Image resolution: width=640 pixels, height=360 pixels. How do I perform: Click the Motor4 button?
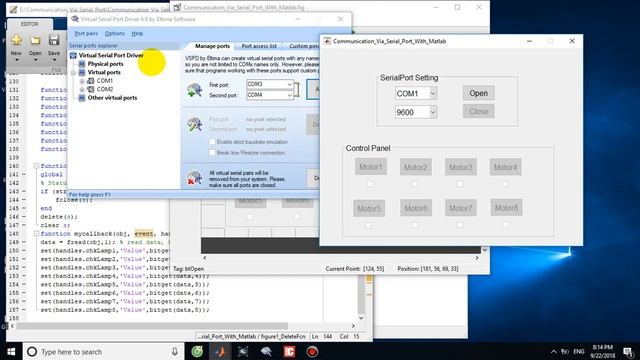pyautogui.click(x=505, y=167)
